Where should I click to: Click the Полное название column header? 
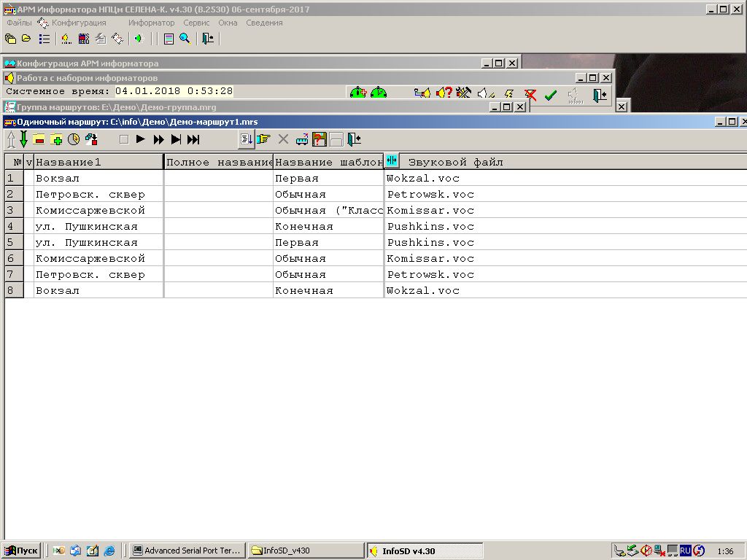pyautogui.click(x=219, y=162)
